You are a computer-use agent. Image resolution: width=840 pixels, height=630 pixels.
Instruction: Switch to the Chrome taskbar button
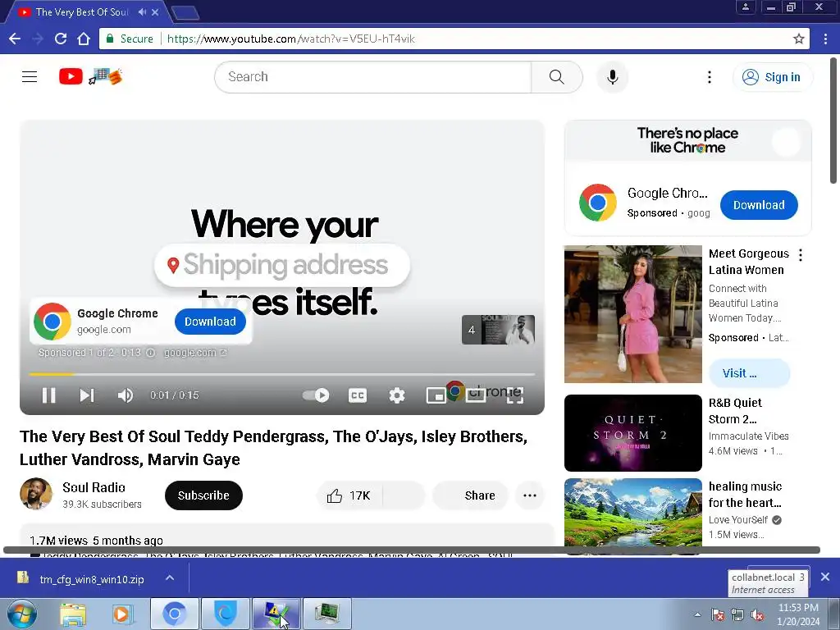(x=175, y=614)
